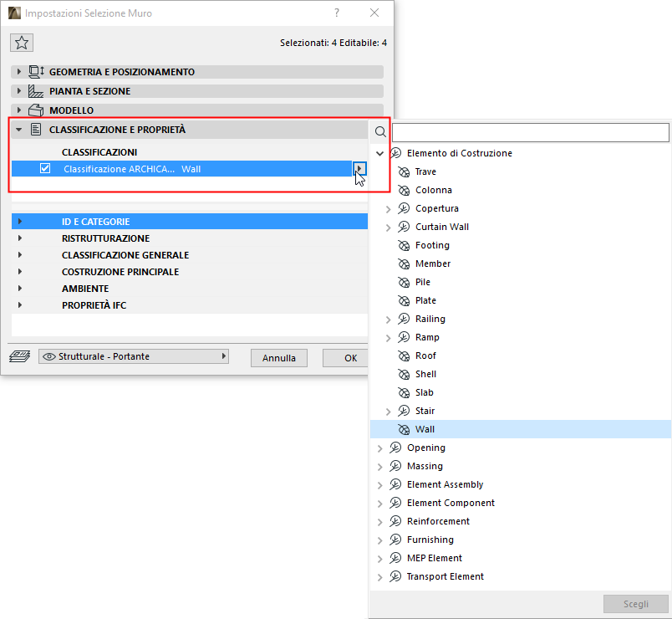The width and height of the screenshot is (672, 619).
Task: Select the Roof classification label
Action: pyautogui.click(x=425, y=356)
